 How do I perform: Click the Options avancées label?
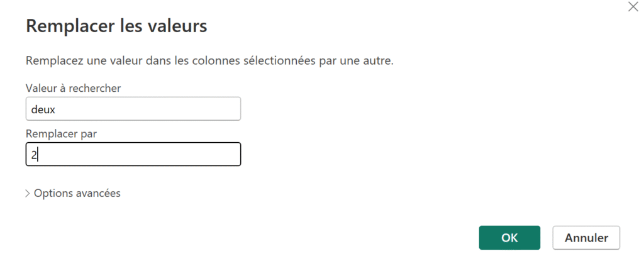(77, 194)
